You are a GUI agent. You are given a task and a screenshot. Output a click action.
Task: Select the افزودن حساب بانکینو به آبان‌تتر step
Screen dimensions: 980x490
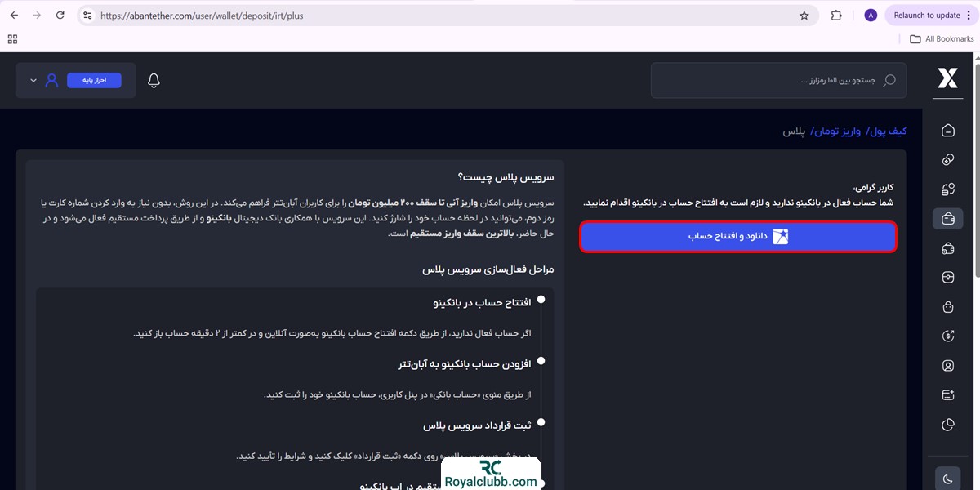[465, 363]
